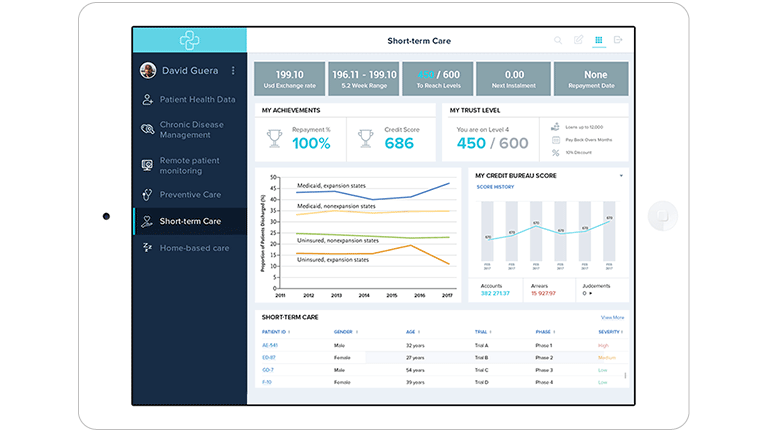Expand the My Credit Bureau Score dropdown arrow
Image resolution: width=768 pixels, height=432 pixels.
620,176
